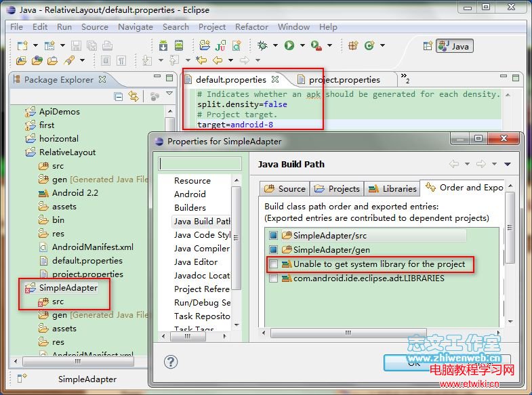Open the Navigate menu

[x=136, y=27]
